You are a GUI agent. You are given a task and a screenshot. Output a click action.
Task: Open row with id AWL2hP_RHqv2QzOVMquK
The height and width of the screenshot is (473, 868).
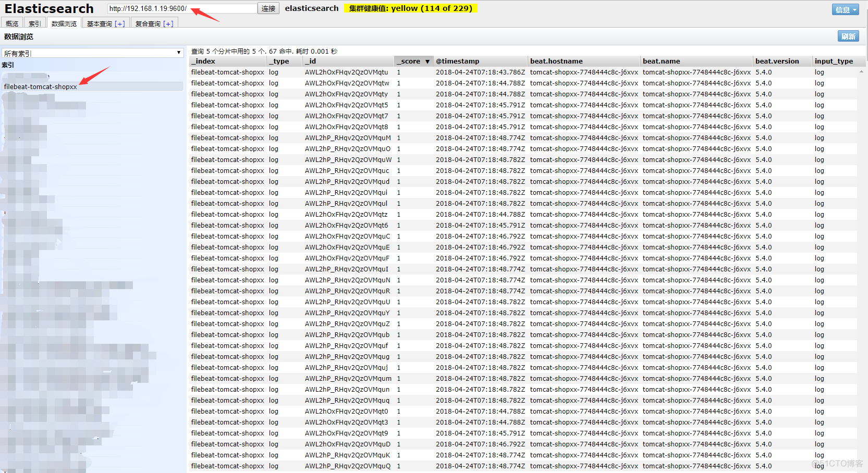click(523, 455)
